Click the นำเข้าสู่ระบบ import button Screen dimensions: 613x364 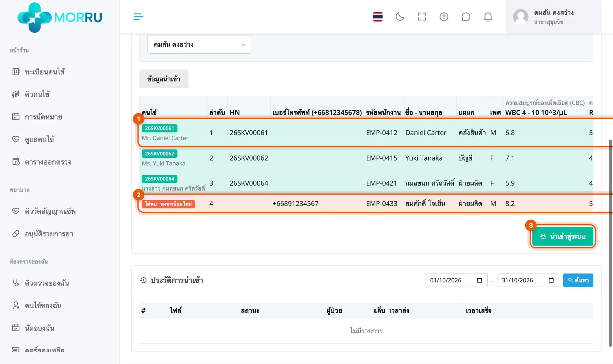[562, 236]
